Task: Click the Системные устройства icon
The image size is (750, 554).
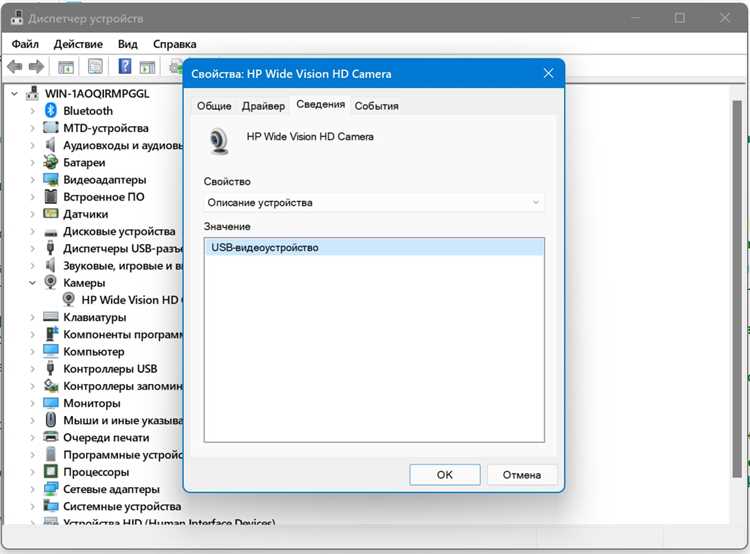Action: [51, 506]
